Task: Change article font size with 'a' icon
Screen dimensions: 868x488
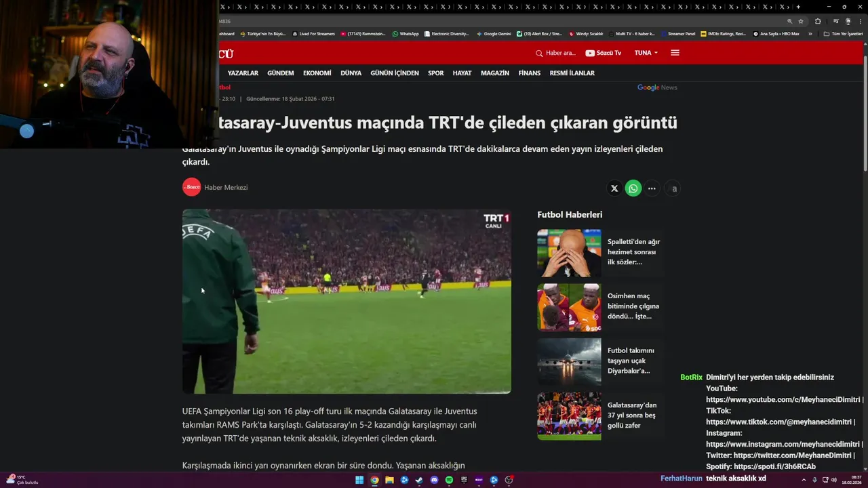Action: [x=674, y=188]
